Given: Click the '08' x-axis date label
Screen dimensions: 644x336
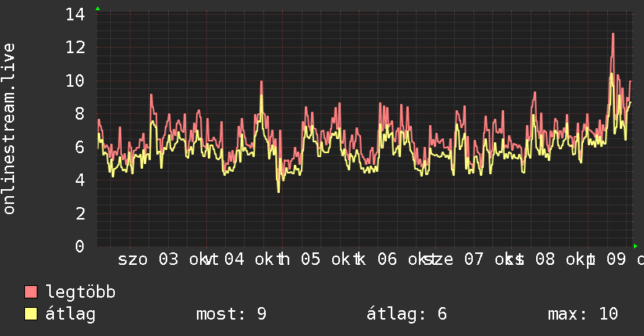Looking at the screenshot, I should [546, 259].
